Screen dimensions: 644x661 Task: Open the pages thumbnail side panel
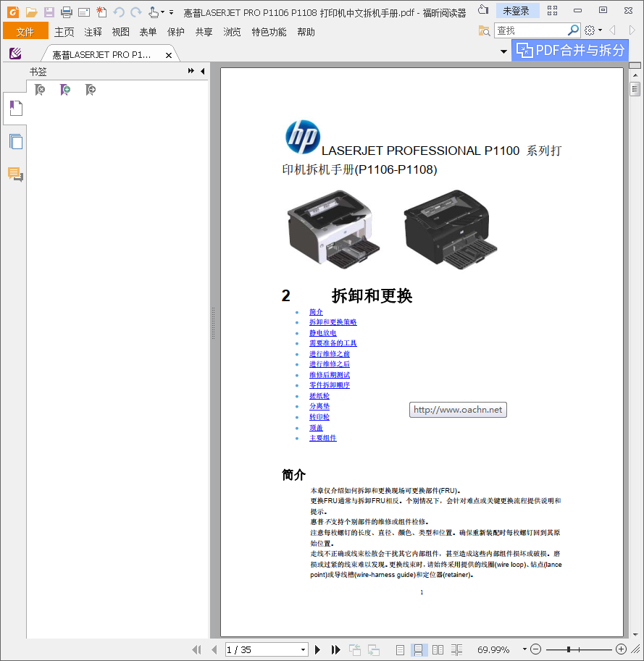pyautogui.click(x=16, y=141)
